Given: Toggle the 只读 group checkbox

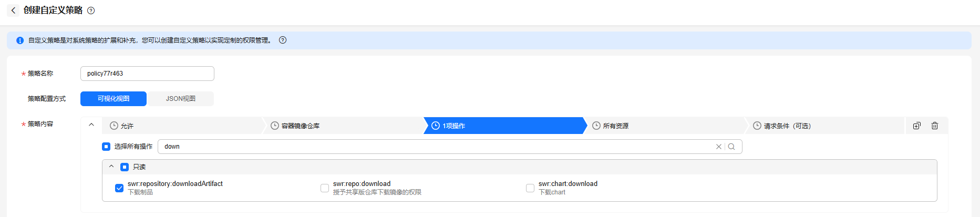Looking at the screenshot, I should [125, 167].
